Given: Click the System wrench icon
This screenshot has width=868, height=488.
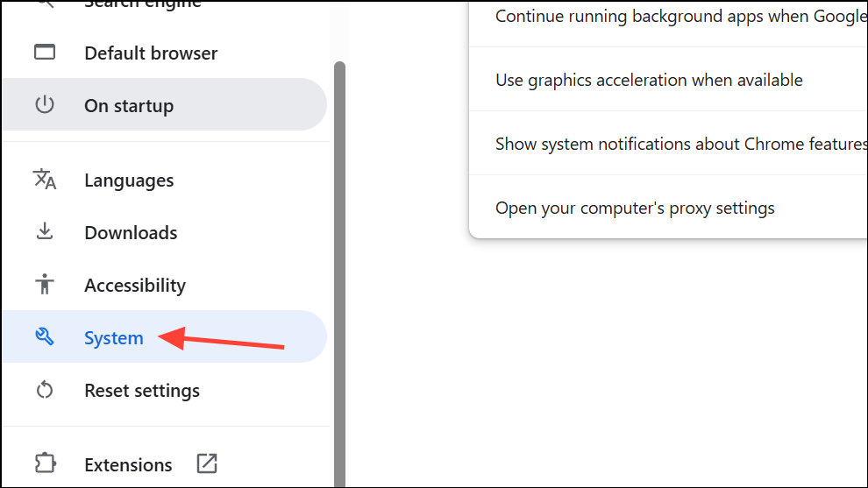Looking at the screenshot, I should point(44,337).
